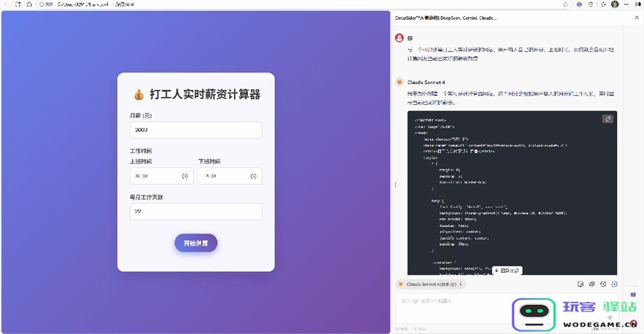Open the 上班时间 clock picker icon
Image resolution: width=644 pixels, height=334 pixels.
click(185, 176)
